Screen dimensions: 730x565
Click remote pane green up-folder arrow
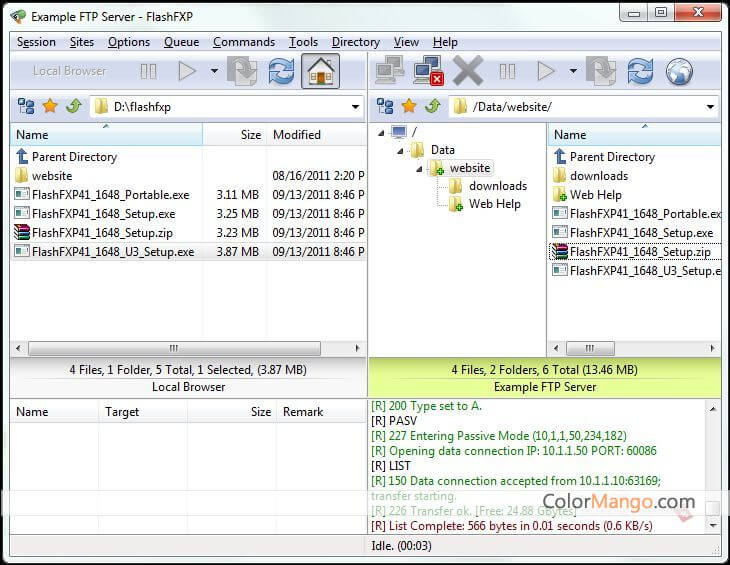(430, 107)
